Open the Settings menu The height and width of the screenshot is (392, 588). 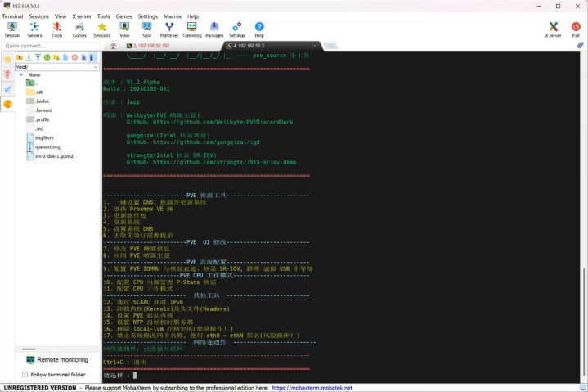tap(148, 16)
